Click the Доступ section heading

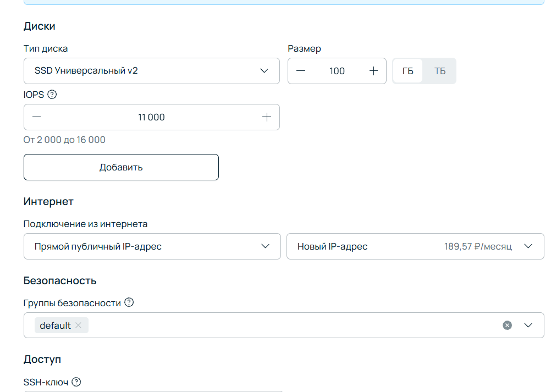click(x=42, y=360)
